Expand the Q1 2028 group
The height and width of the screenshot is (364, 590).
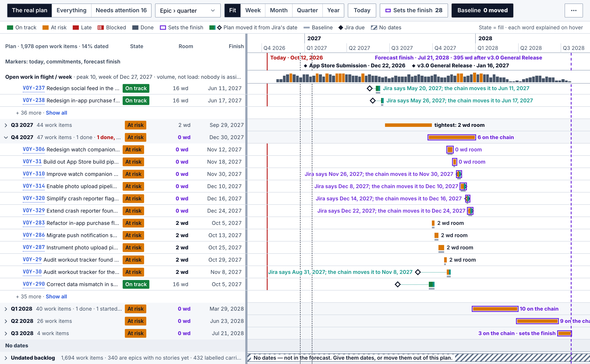[6, 309]
